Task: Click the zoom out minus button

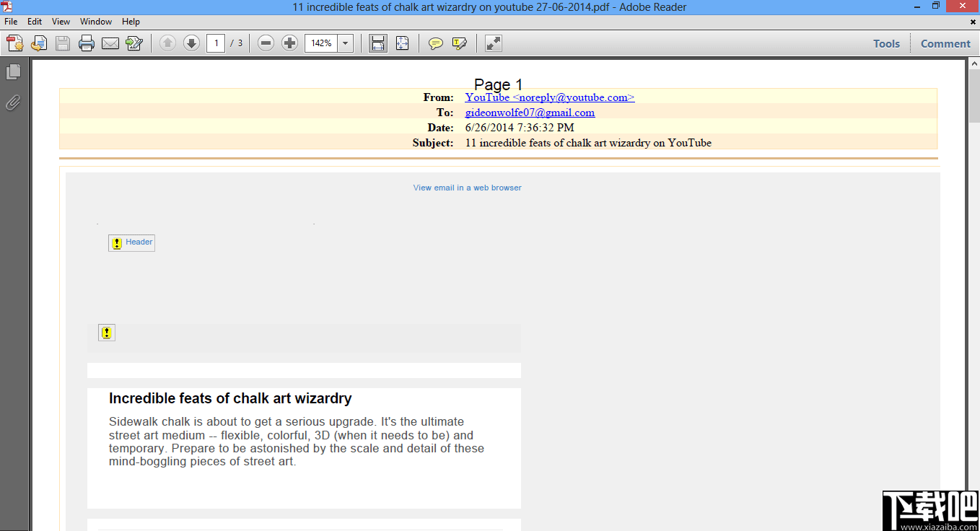Action: 266,43
